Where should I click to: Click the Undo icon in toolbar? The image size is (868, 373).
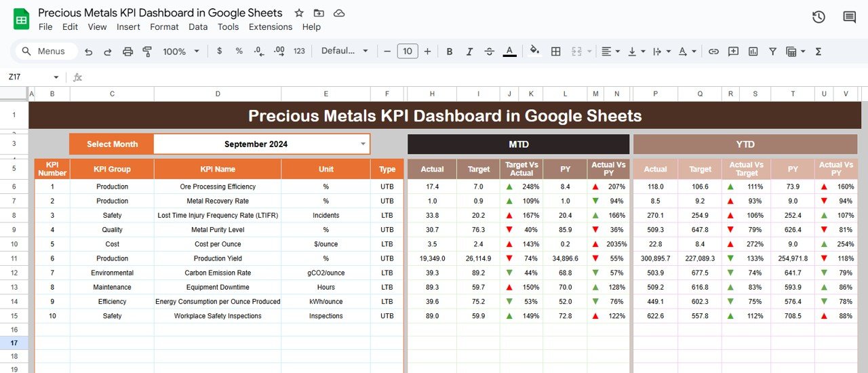click(x=89, y=52)
